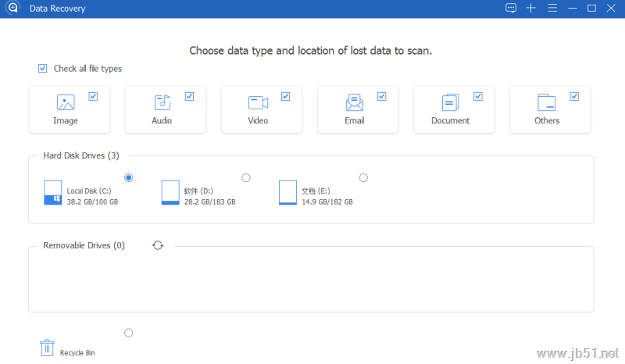Click the 软件 (D:) label
Viewport: 625px width, 364px height.
click(198, 191)
